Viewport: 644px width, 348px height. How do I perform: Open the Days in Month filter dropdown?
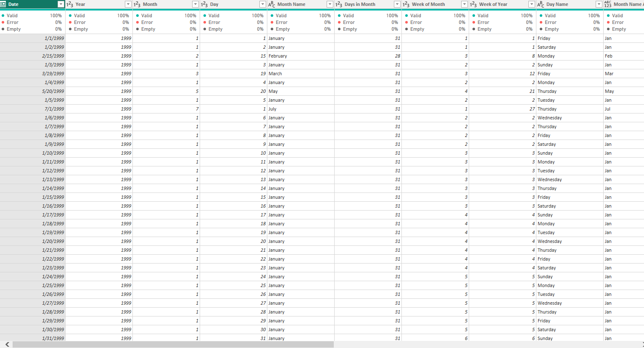pyautogui.click(x=397, y=4)
